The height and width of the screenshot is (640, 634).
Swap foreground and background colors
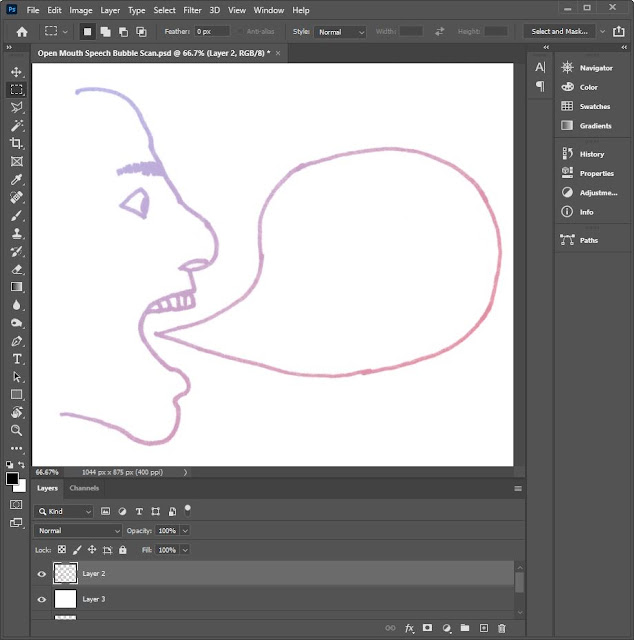pyautogui.click(x=22, y=465)
